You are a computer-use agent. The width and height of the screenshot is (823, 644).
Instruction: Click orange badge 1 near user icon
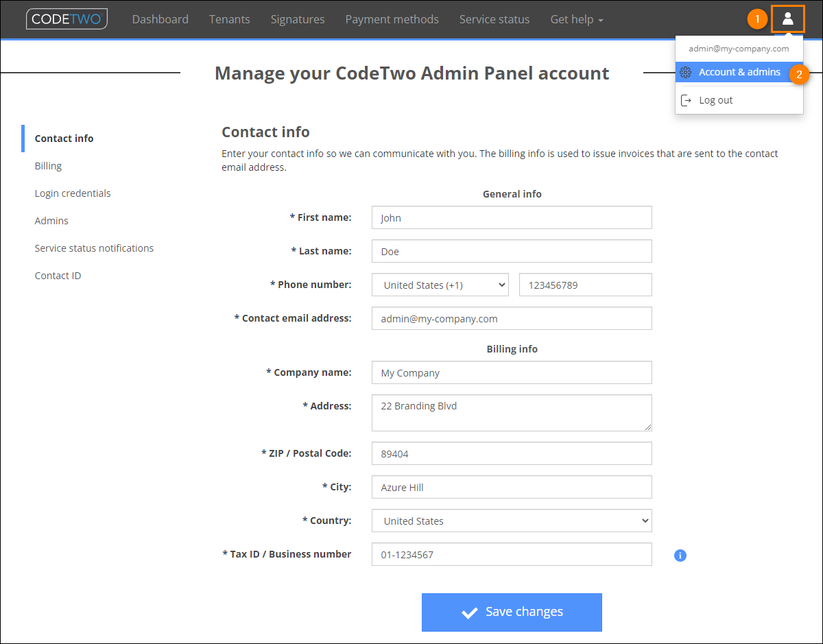coord(757,19)
